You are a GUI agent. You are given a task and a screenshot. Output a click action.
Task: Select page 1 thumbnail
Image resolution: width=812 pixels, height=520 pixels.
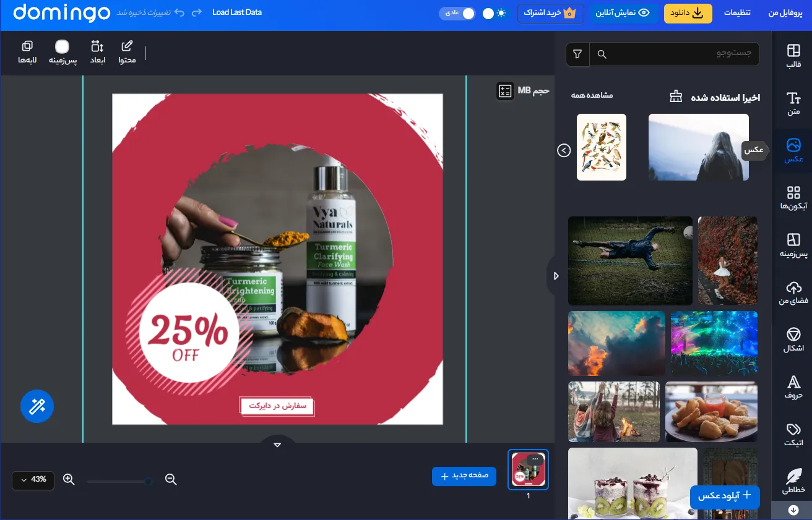528,469
